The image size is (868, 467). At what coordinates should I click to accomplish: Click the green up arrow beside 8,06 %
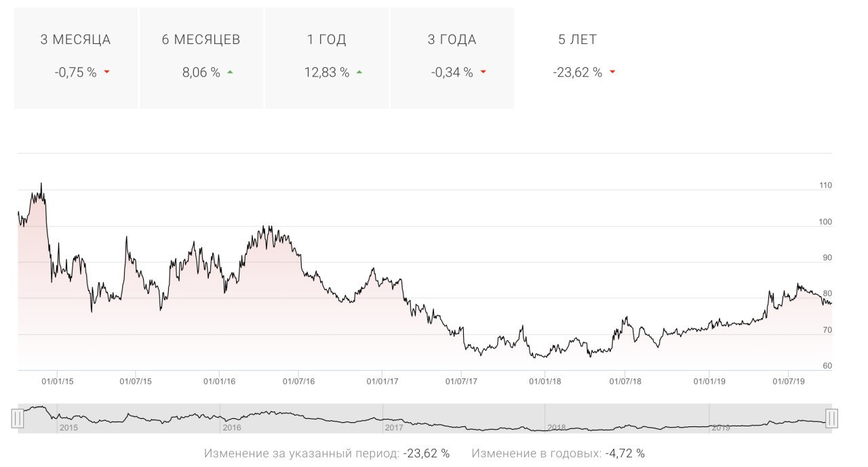click(230, 72)
